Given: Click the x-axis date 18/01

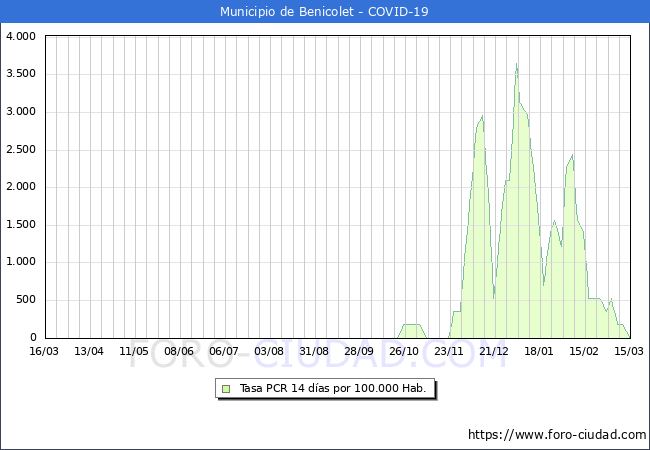Looking at the screenshot, I should pyautogui.click(x=539, y=351).
